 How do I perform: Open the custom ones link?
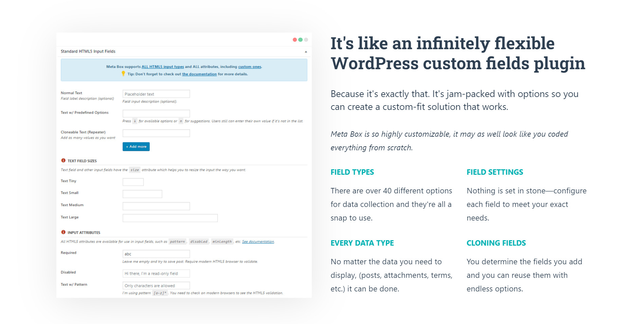250,67
